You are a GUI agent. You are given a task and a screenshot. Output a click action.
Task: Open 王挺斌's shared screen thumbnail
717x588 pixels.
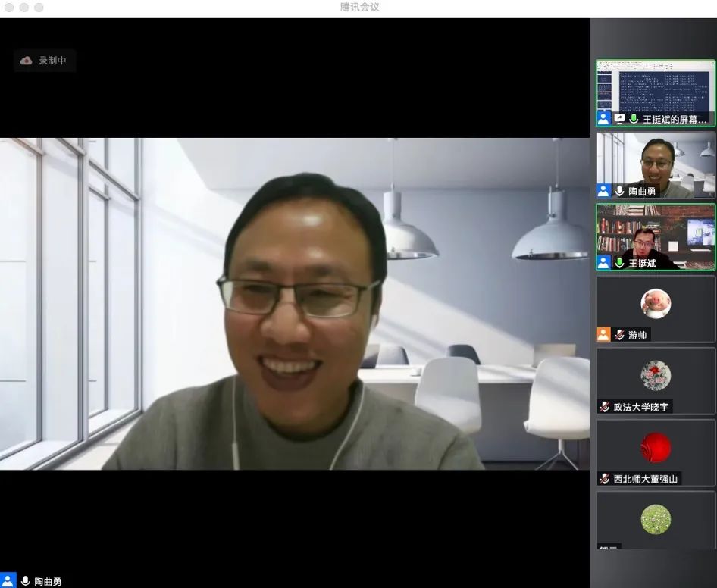(x=656, y=86)
